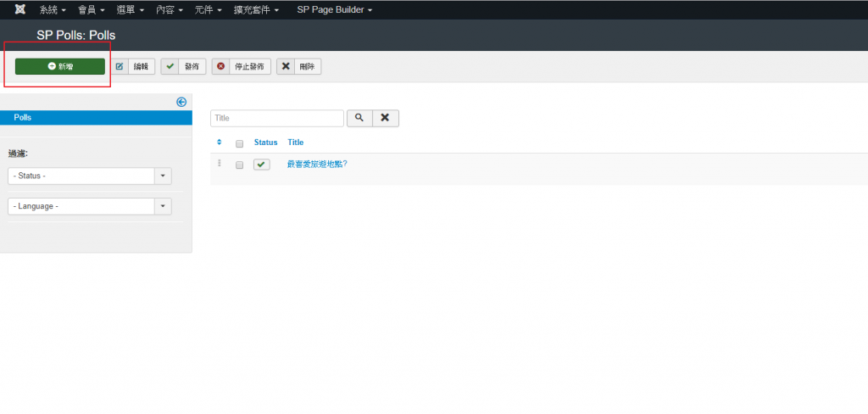This screenshot has width=868, height=414.
Task: Open the 最喜愛旅遊地點? poll link
Action: coord(317,164)
